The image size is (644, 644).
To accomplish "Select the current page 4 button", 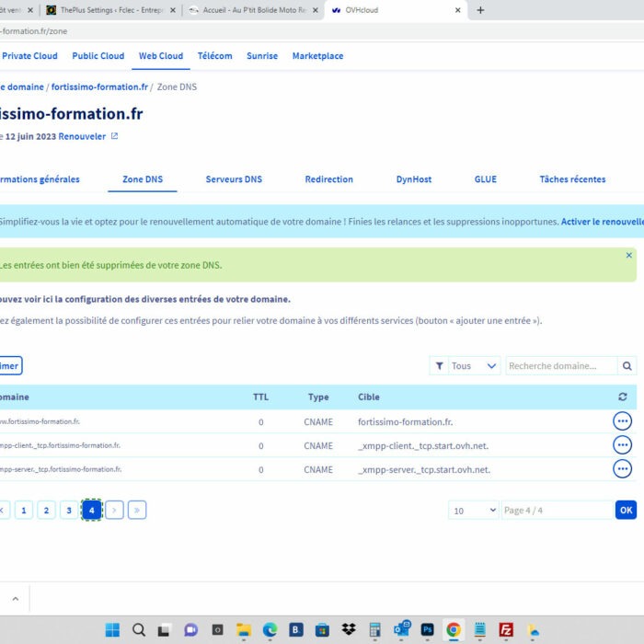I will coord(92,510).
